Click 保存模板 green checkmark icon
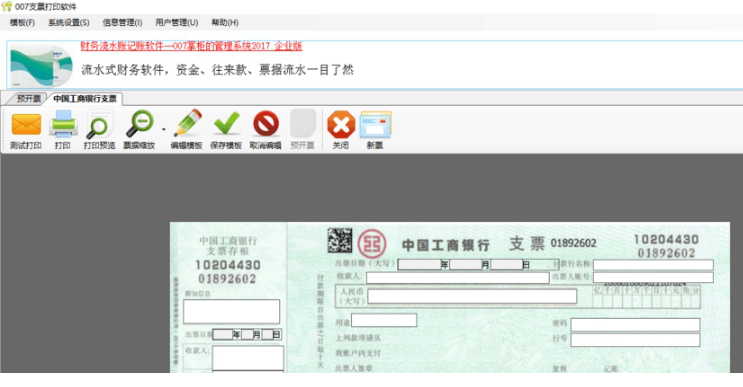This screenshot has height=387, width=743. [x=227, y=124]
